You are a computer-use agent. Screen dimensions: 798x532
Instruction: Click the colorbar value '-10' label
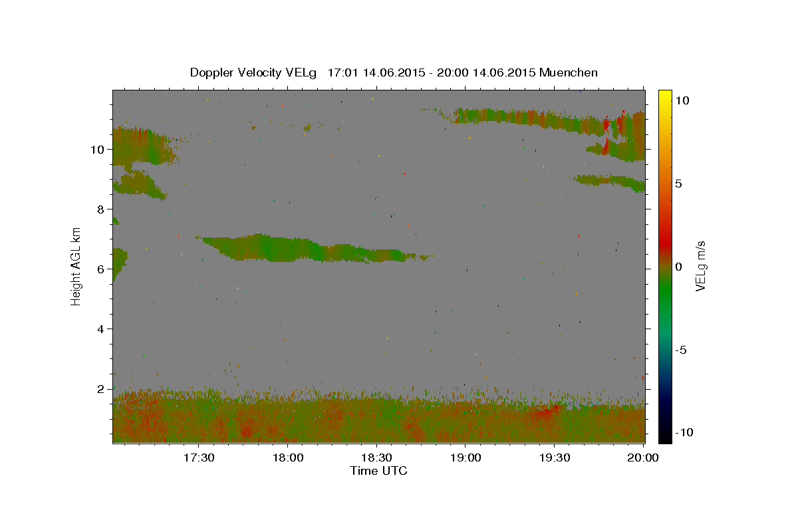(683, 432)
